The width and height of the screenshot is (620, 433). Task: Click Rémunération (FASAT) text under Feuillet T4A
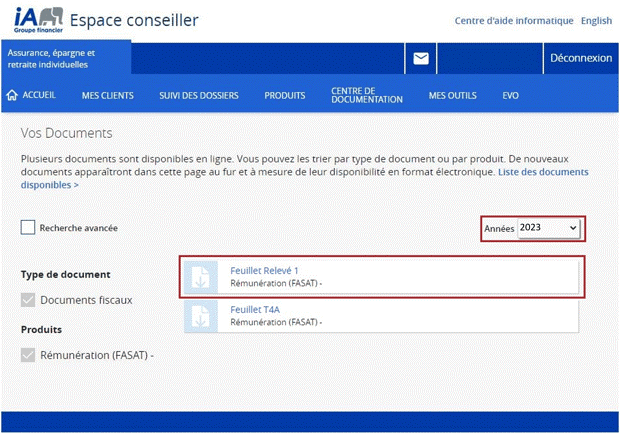pos(276,322)
